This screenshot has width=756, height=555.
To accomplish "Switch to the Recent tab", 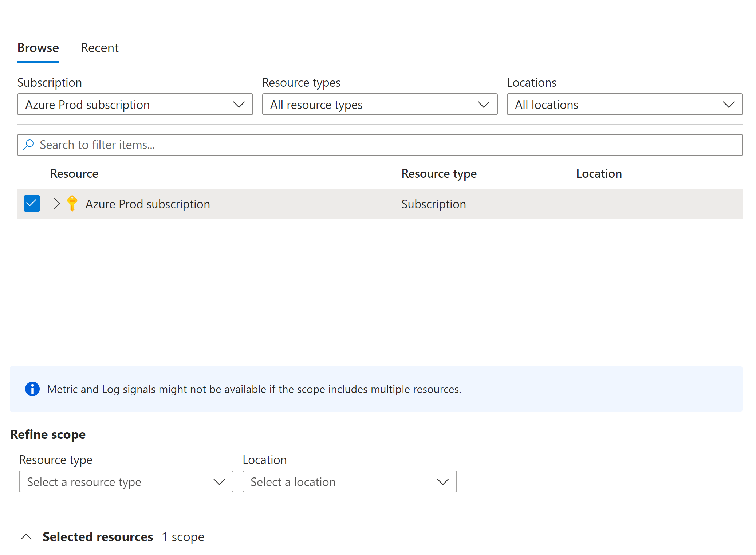I will coord(100,48).
